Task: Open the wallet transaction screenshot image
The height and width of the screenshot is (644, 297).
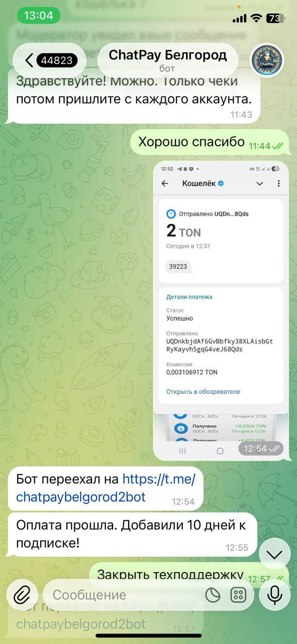Action: (x=221, y=311)
